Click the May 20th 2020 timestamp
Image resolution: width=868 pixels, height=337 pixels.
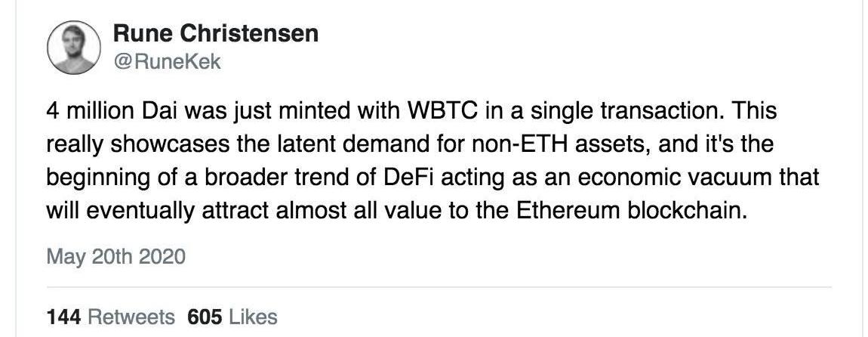[x=115, y=257]
